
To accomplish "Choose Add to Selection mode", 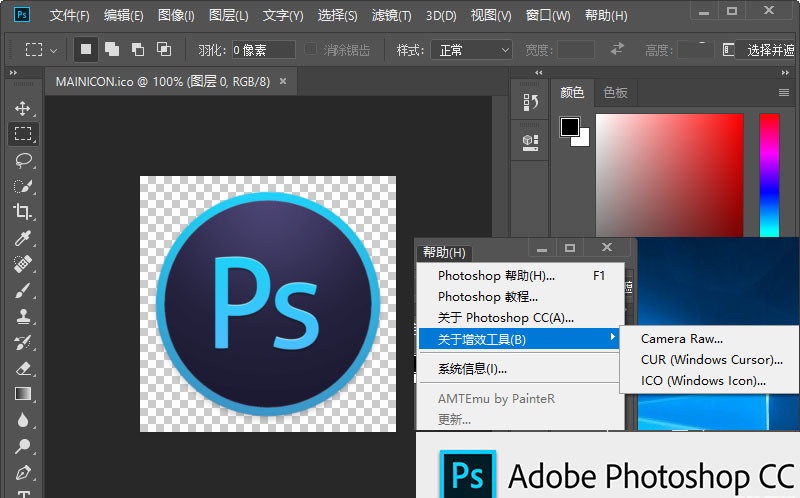I will (x=112, y=49).
